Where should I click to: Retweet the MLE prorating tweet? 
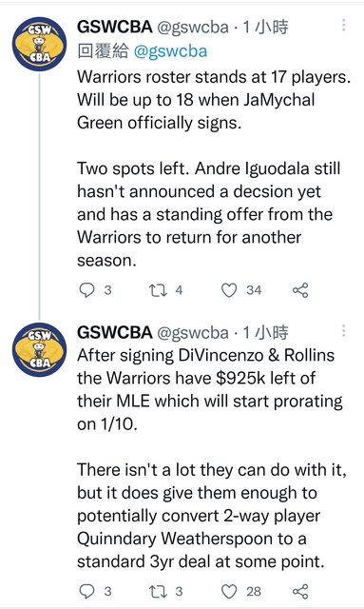click(158, 591)
